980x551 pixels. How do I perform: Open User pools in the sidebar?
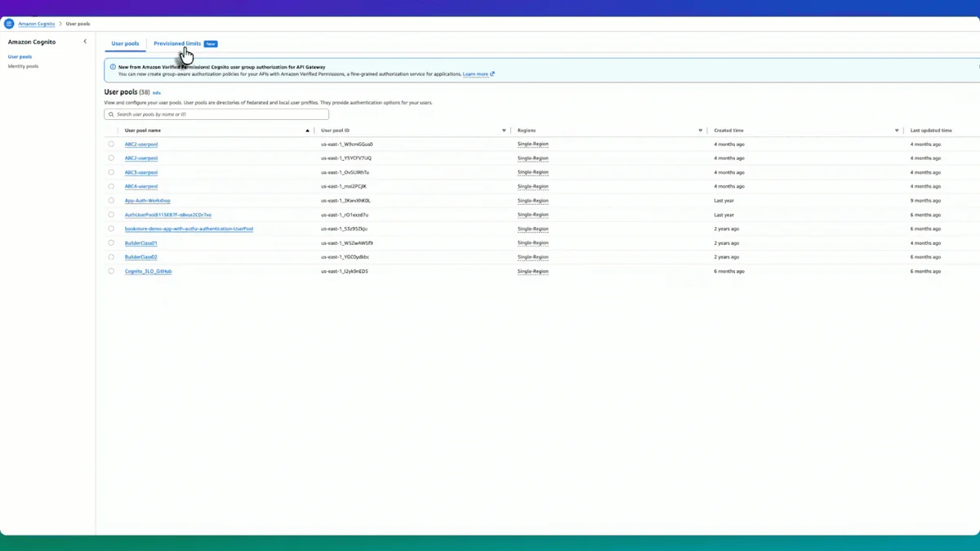pos(20,56)
